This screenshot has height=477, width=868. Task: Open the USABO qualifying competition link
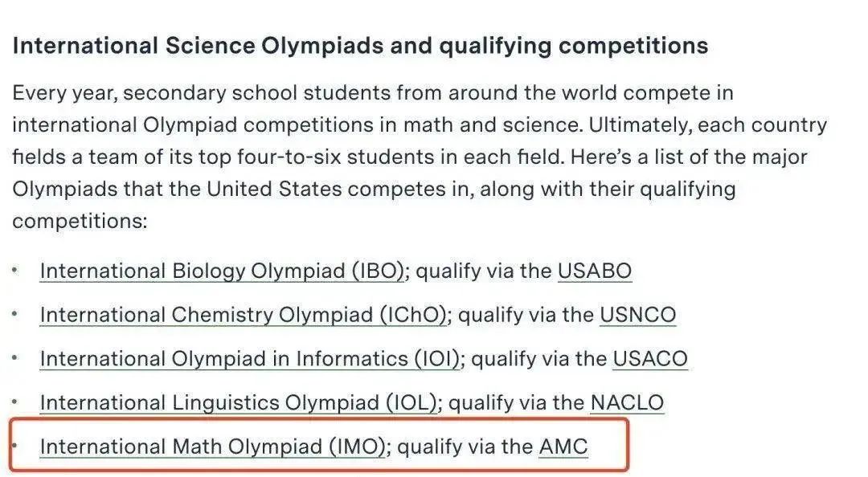[x=595, y=271]
